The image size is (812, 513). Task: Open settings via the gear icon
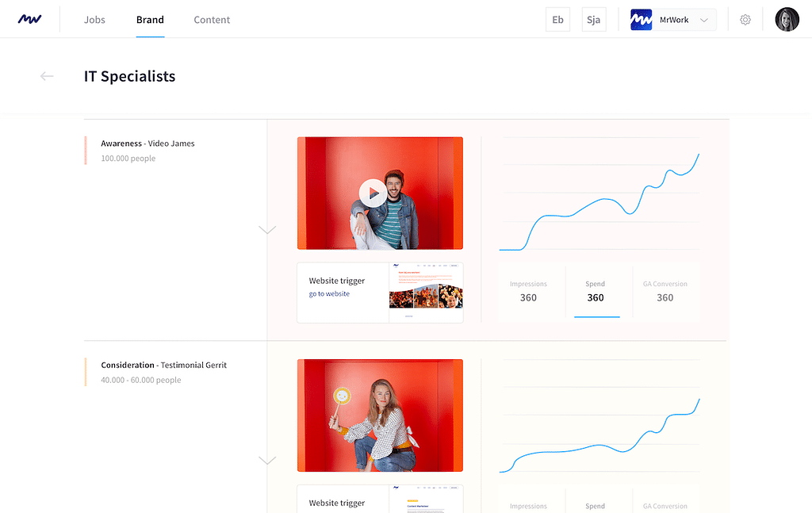pos(745,20)
